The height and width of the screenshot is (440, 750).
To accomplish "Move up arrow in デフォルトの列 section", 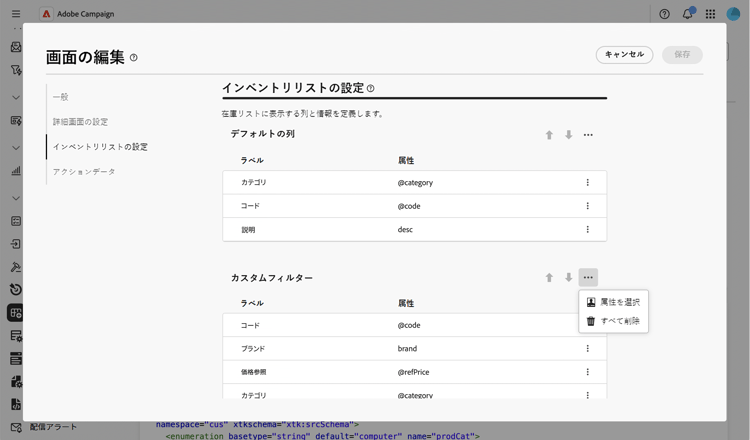I will (x=549, y=135).
